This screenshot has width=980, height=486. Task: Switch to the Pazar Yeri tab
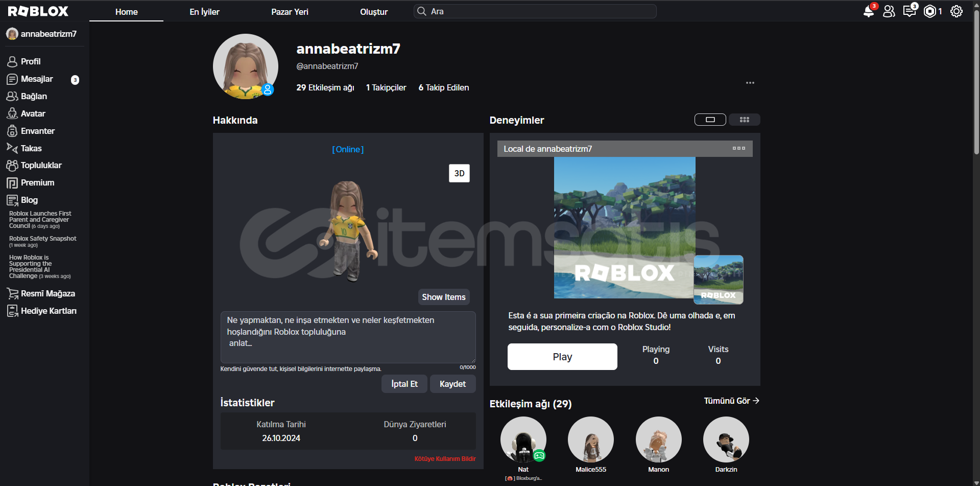coord(290,12)
